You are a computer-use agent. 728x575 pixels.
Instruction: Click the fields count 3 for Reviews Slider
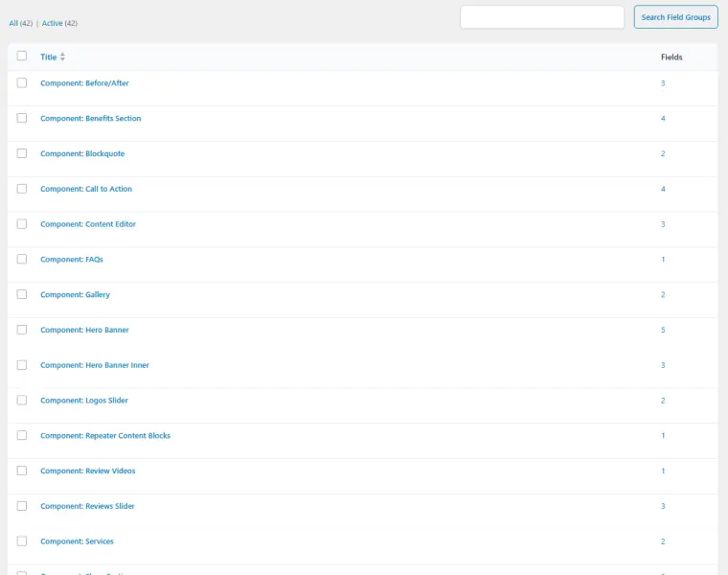coord(663,506)
